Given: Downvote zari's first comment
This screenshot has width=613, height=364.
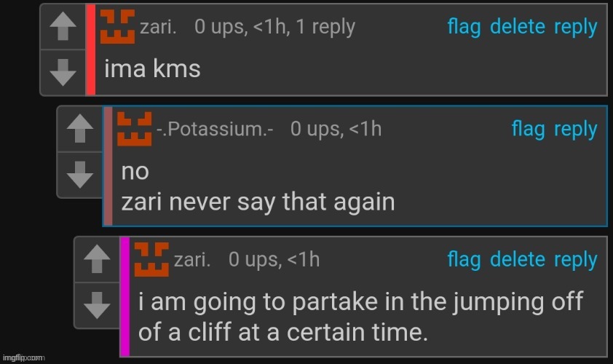Looking at the screenshot, I should (x=64, y=71).
